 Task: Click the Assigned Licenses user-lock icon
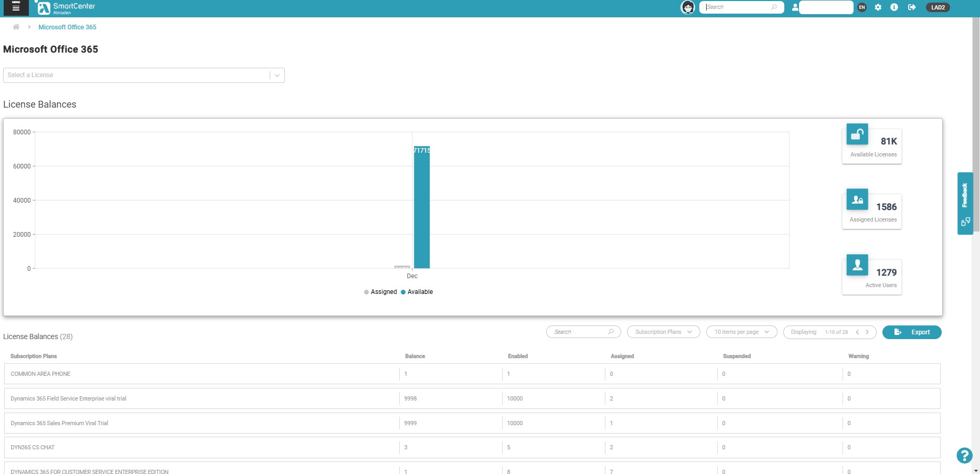click(x=857, y=199)
